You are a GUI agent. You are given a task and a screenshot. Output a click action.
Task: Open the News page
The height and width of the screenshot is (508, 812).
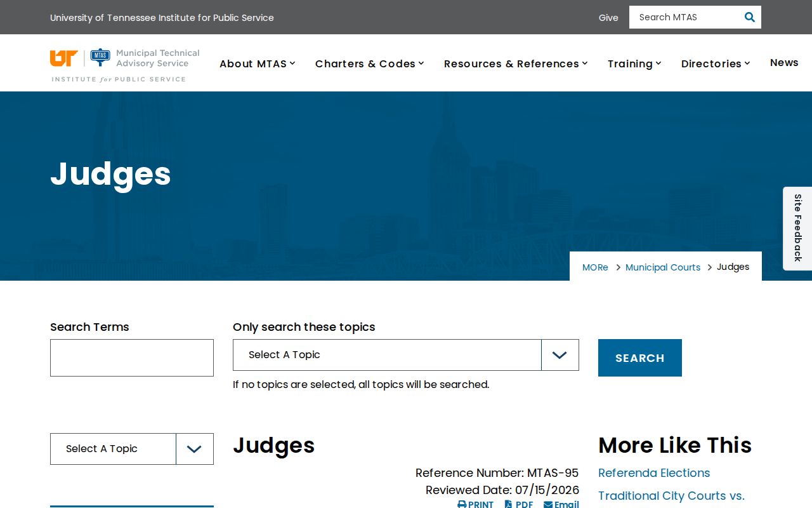[x=784, y=62]
